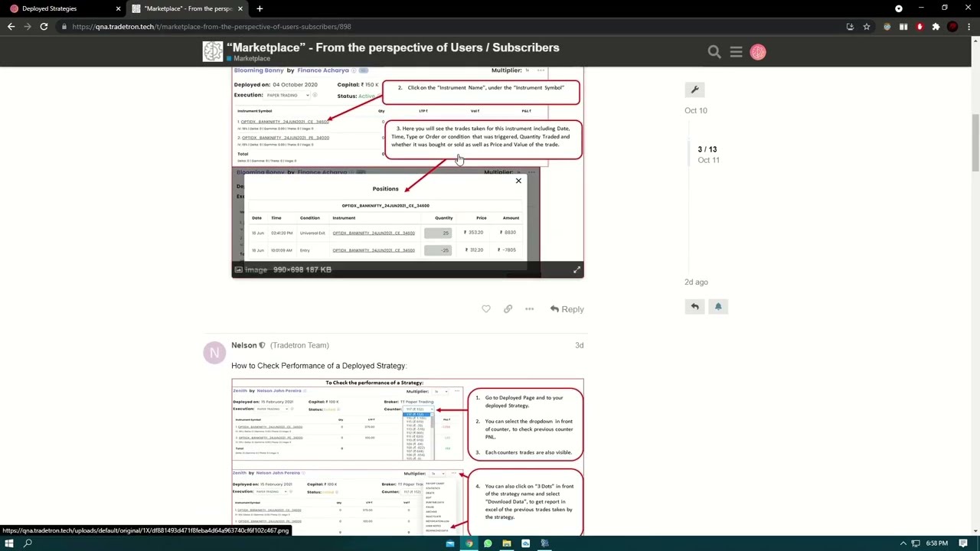Click the 3 / 13 timeline position marker

707,149
